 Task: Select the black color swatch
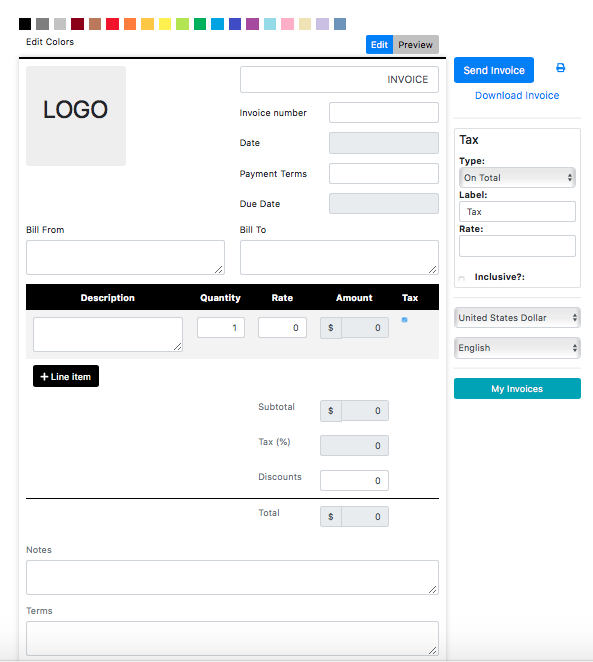[x=25, y=24]
